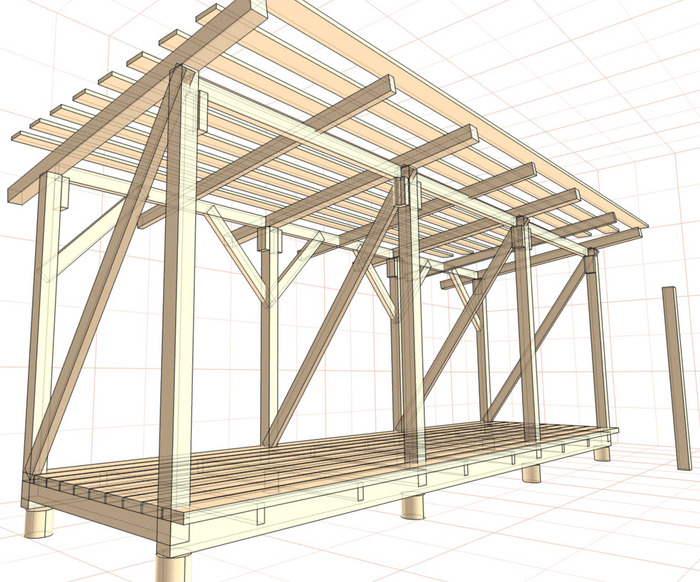Select the concrete pier under the nearest corner post
700x582 pixels.
point(173,568)
